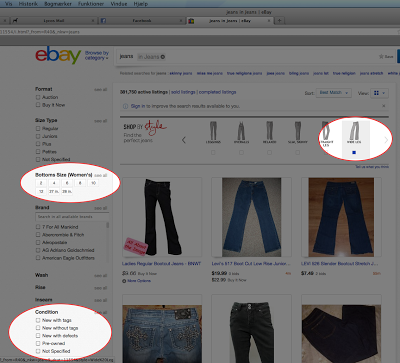Expand the Rise filter section
Viewport: 400px width, 363px height.
click(x=40, y=287)
